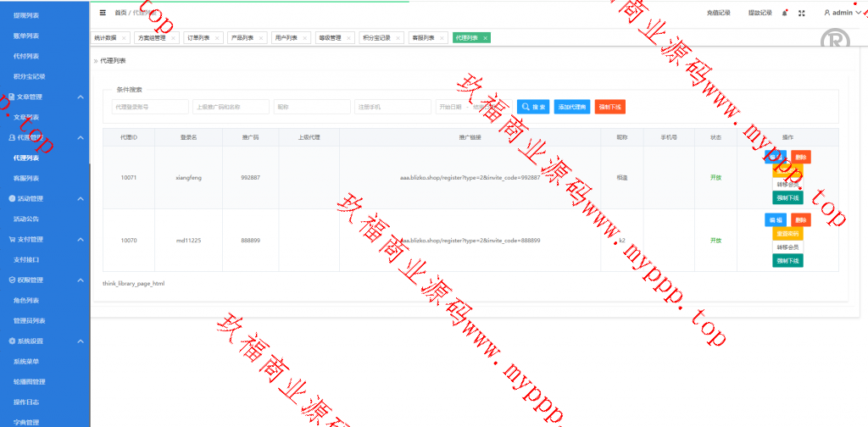Open the admin user dropdown
Image resolution: width=868 pixels, height=427 pixels.
coord(842,13)
